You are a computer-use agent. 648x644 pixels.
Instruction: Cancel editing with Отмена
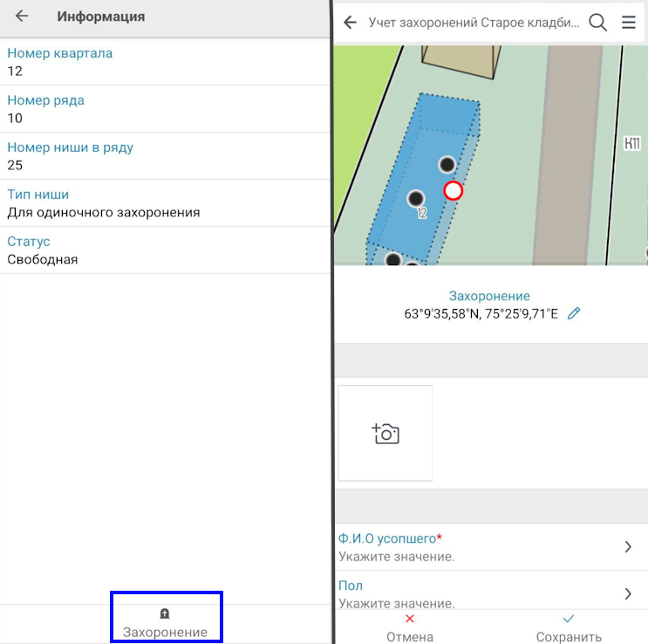409,627
